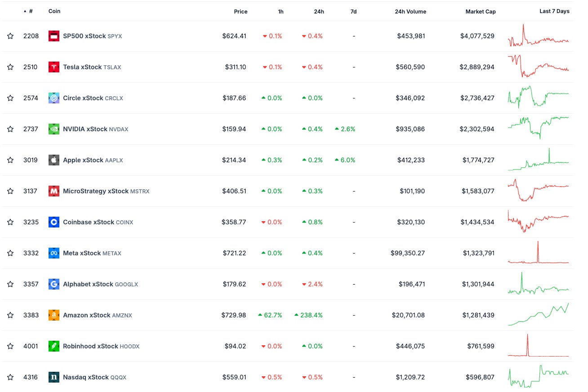The image size is (588, 392).
Task: Click the Robinhood xStock logo icon
Action: [54, 346]
